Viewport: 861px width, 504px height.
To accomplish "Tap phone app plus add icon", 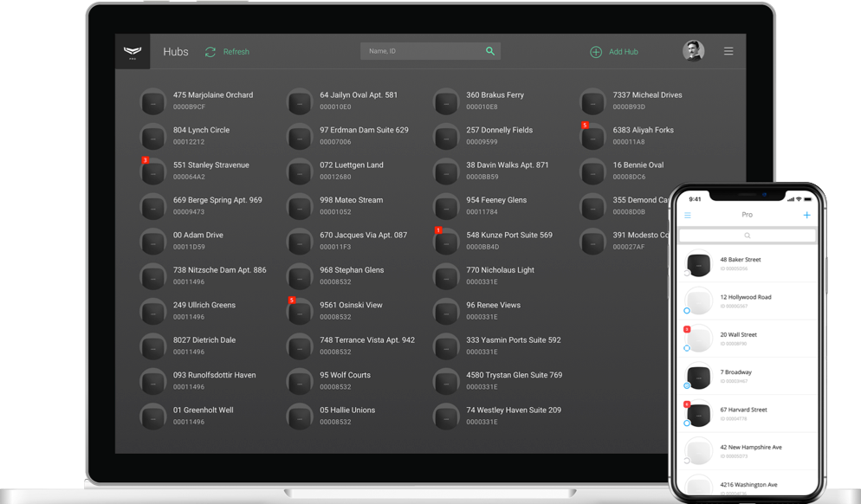I will [806, 215].
